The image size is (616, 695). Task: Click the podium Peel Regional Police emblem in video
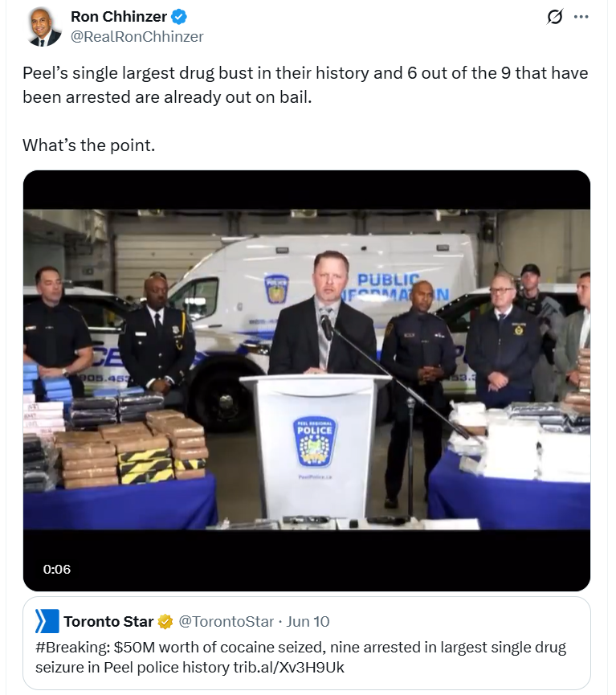click(x=315, y=442)
